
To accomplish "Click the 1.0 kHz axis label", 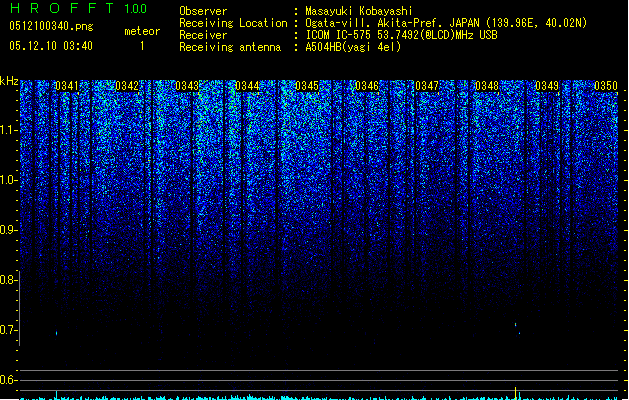I will tap(9, 180).
